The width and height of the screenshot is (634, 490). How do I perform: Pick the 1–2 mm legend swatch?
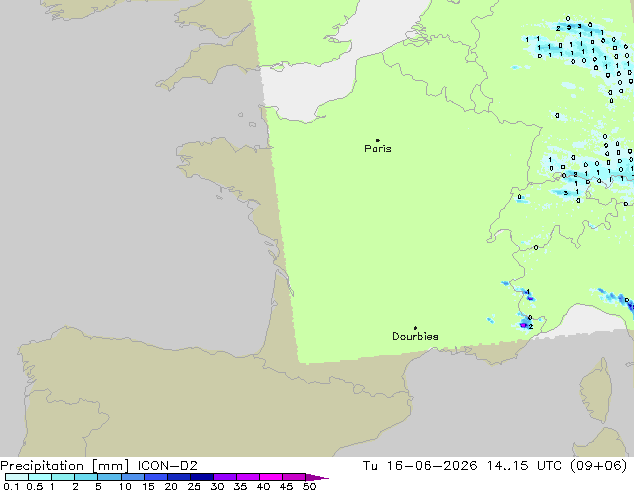[x=63, y=477]
